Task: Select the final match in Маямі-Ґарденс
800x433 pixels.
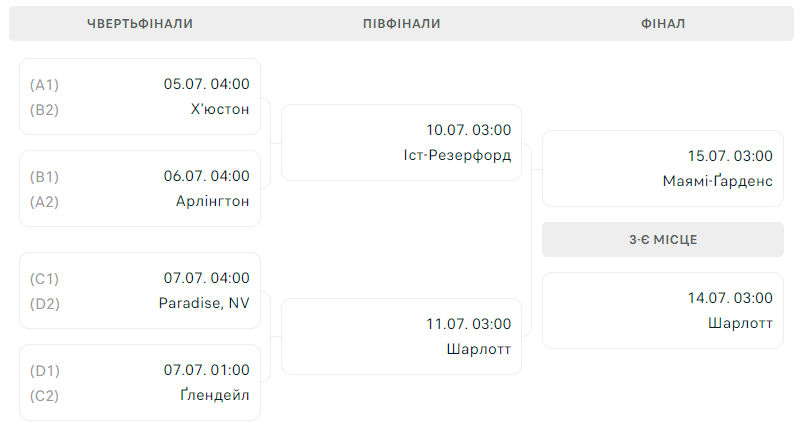Action: (663, 168)
